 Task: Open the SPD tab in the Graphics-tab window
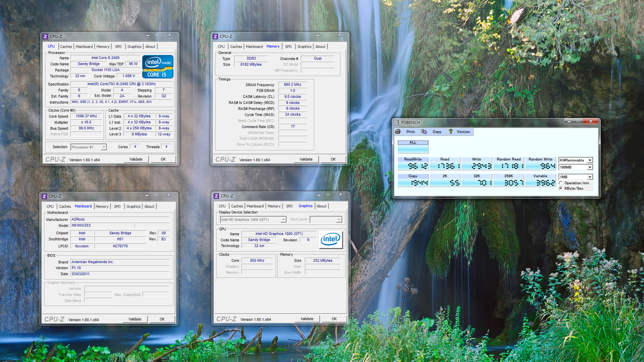click(x=289, y=206)
